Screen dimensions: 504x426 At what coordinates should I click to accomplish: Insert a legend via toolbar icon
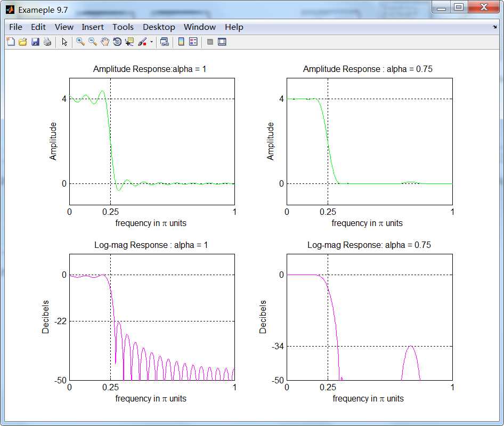[x=193, y=42]
